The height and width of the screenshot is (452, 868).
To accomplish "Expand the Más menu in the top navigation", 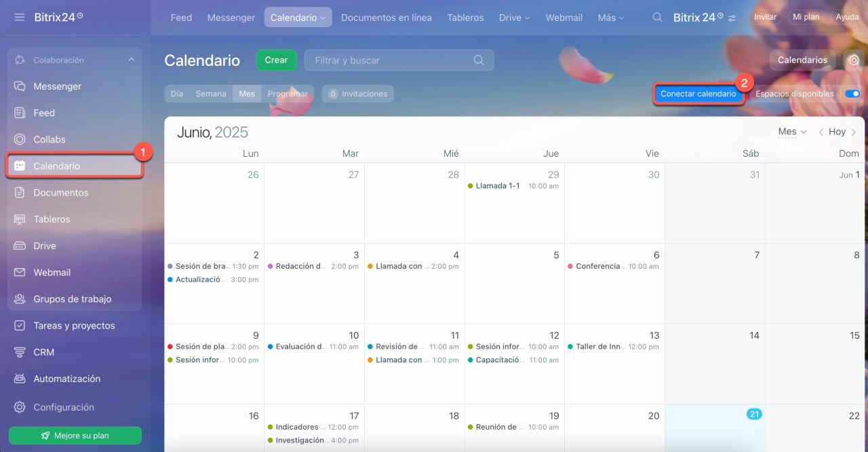I will (x=611, y=18).
